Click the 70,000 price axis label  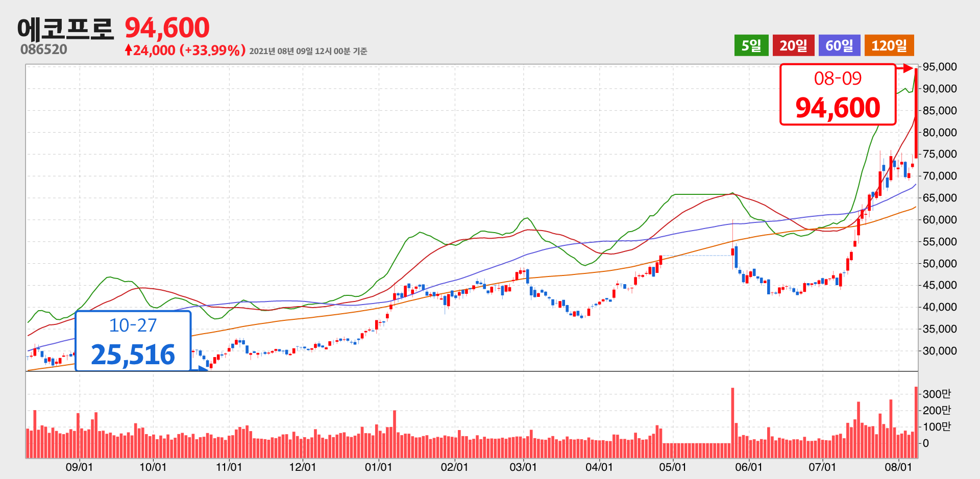(940, 176)
